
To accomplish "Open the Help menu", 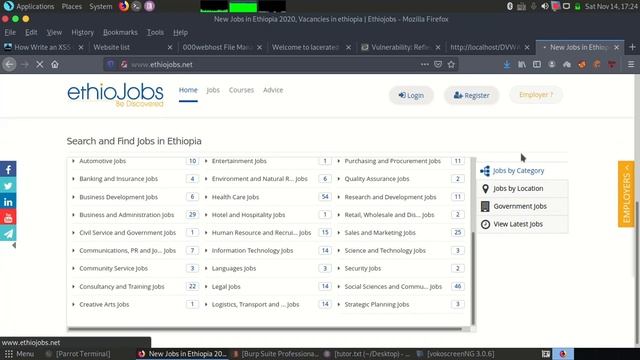I will pos(180,32).
